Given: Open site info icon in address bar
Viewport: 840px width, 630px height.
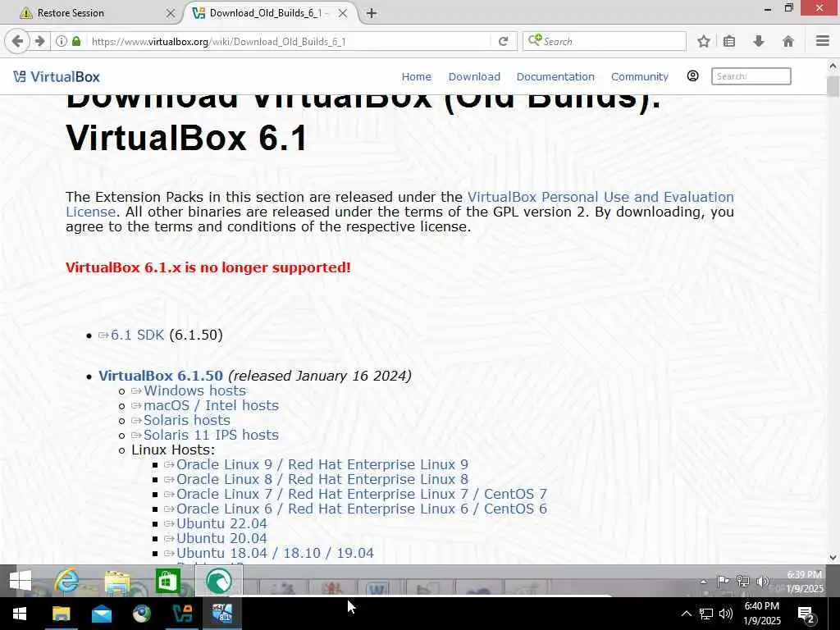Looking at the screenshot, I should (x=62, y=41).
